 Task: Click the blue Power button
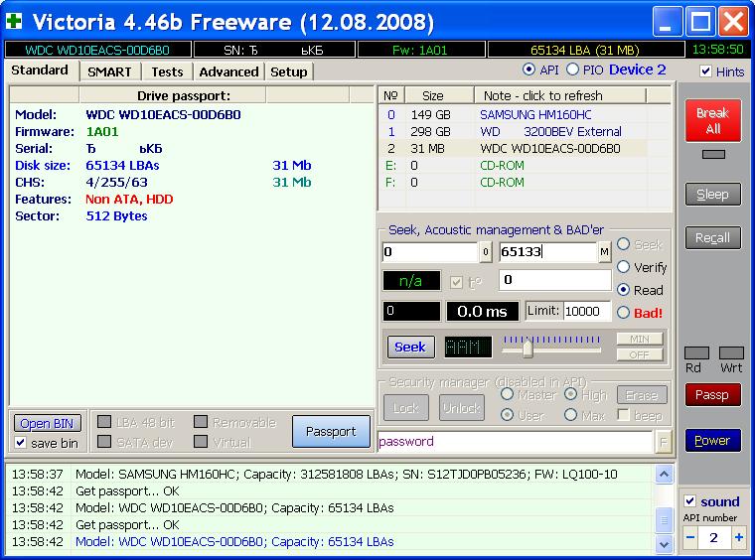point(712,441)
